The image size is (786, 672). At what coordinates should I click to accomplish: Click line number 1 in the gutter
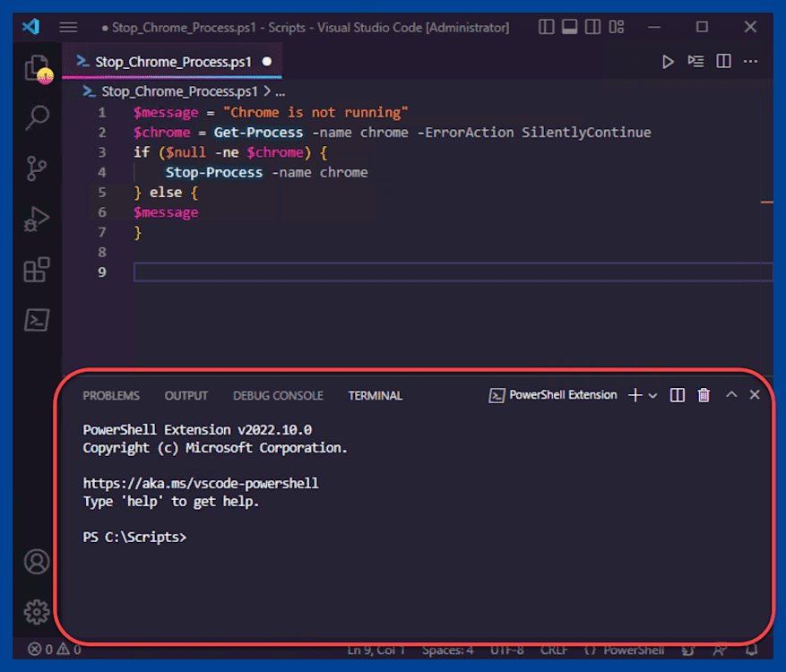[x=102, y=112]
